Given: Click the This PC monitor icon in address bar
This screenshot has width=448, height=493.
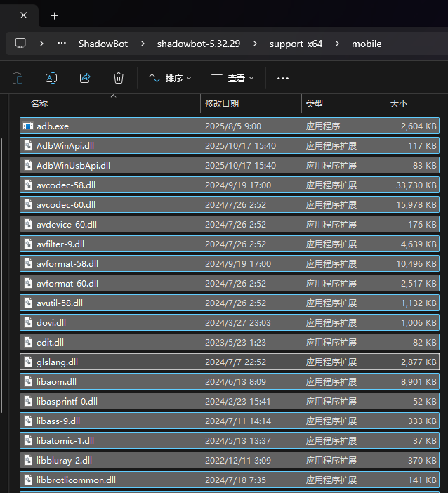Looking at the screenshot, I should coord(20,44).
